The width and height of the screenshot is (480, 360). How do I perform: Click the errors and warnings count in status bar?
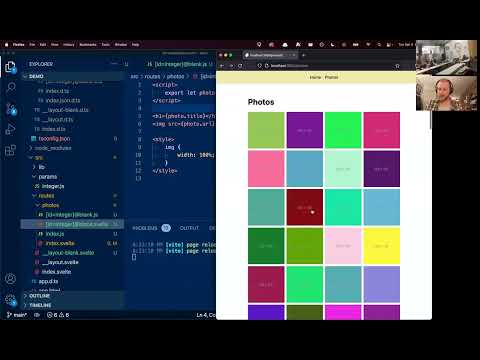58,315
